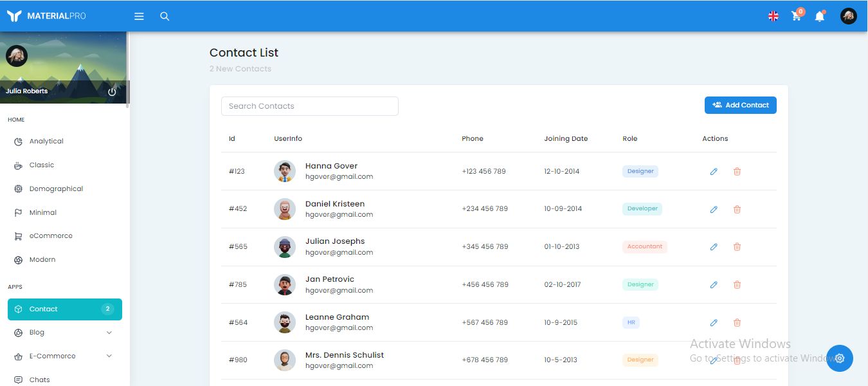Click Hanna Gover's avatar
This screenshot has height=386, width=868.
tap(285, 171)
